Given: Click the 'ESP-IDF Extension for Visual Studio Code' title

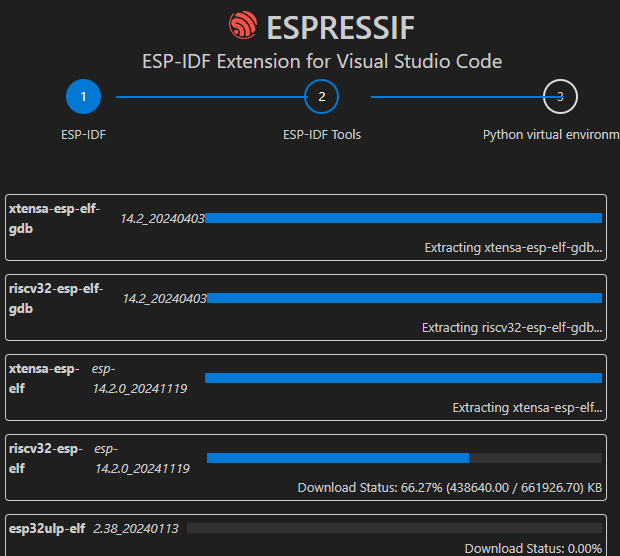Looking at the screenshot, I should point(322,61).
